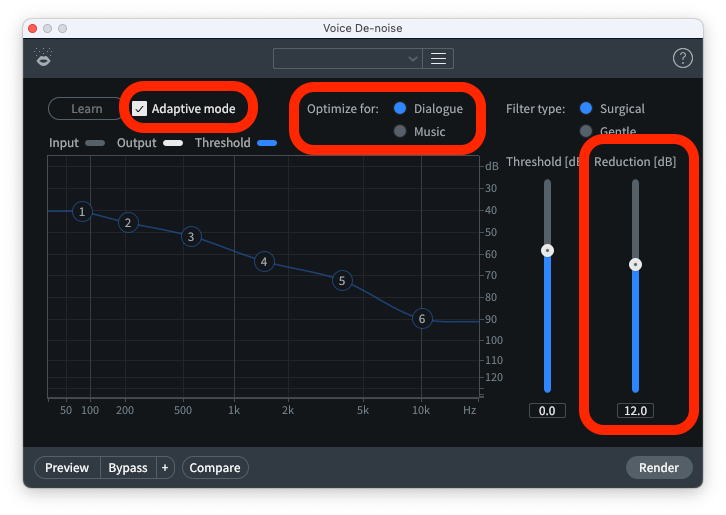Click the Preview button

pyautogui.click(x=67, y=468)
